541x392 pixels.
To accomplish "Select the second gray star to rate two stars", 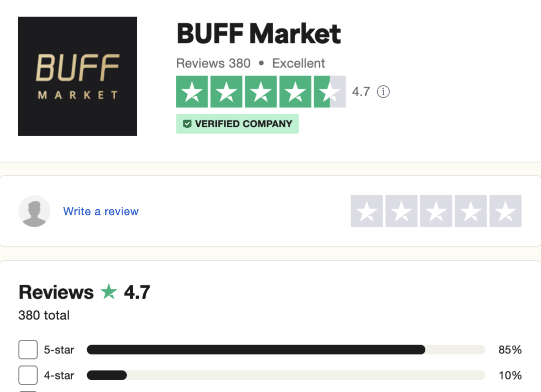I will click(x=401, y=211).
